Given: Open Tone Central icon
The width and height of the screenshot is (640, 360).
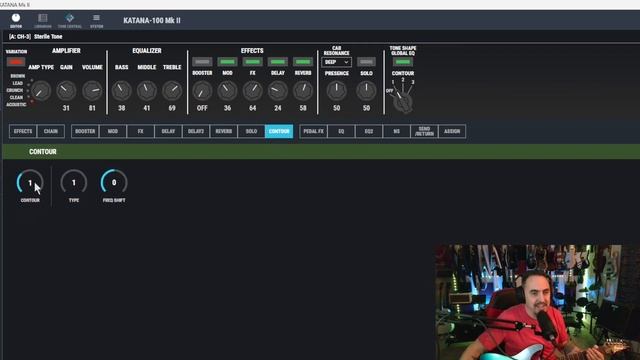Looking at the screenshot, I should click(70, 20).
